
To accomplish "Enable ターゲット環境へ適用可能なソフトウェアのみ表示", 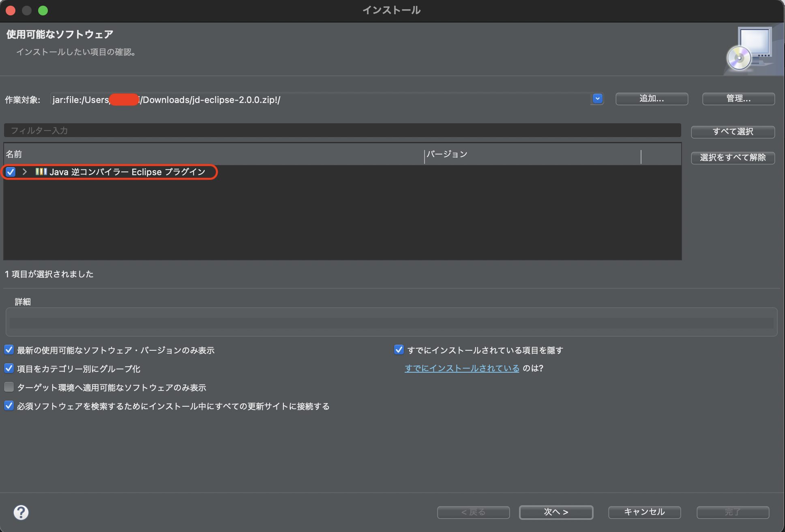I will (9, 387).
